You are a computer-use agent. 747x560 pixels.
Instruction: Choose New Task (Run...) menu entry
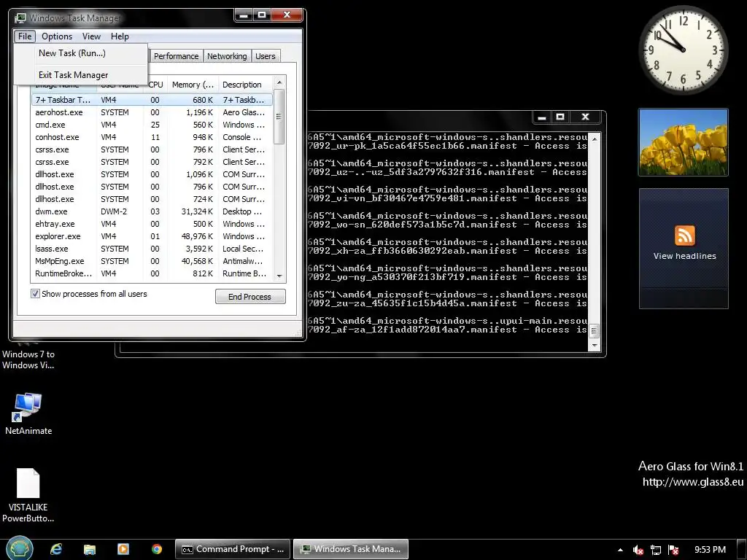pyautogui.click(x=81, y=52)
